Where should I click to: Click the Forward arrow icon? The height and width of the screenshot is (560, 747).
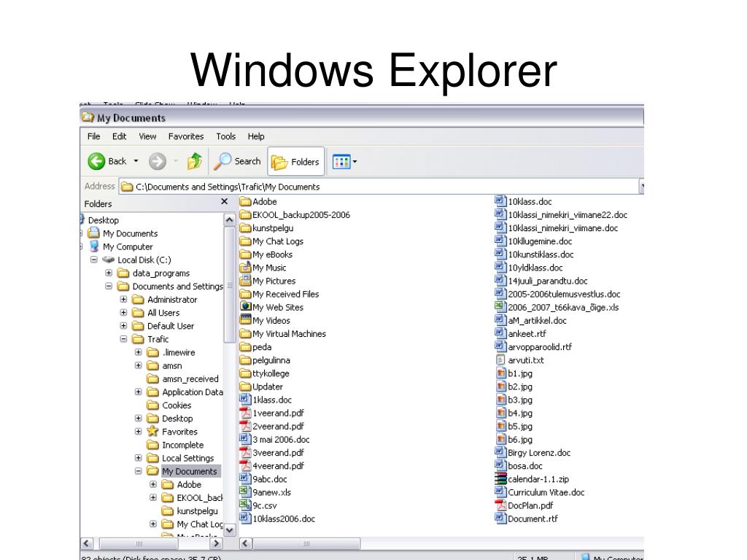158,161
